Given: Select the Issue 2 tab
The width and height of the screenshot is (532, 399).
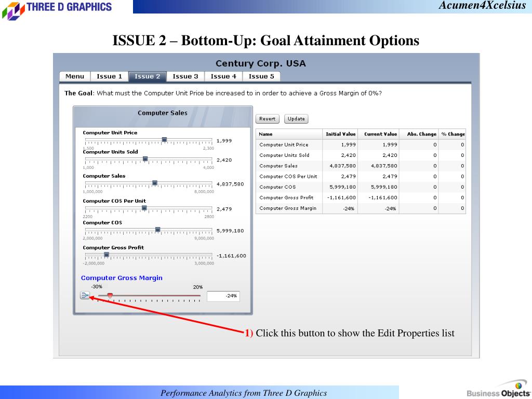Looking at the screenshot, I should click(x=147, y=76).
